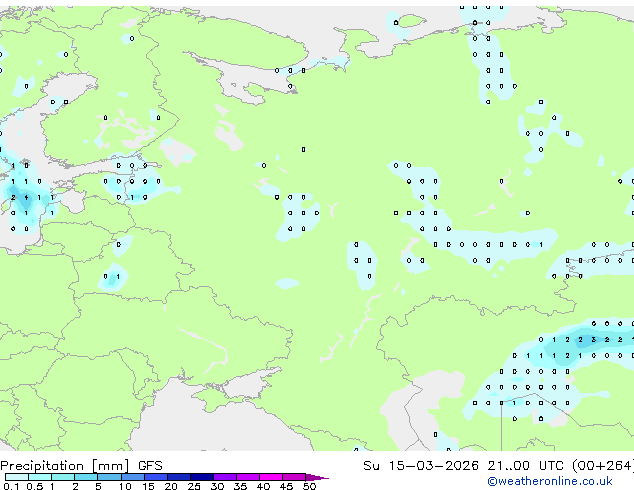Click the '20' legend scale label
Image resolution: width=634 pixels, height=490 pixels.
pyautogui.click(x=171, y=486)
